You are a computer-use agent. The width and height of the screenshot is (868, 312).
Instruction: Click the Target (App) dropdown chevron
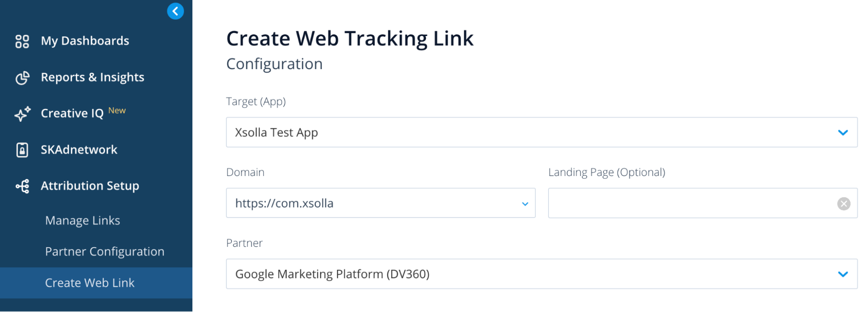[842, 133]
